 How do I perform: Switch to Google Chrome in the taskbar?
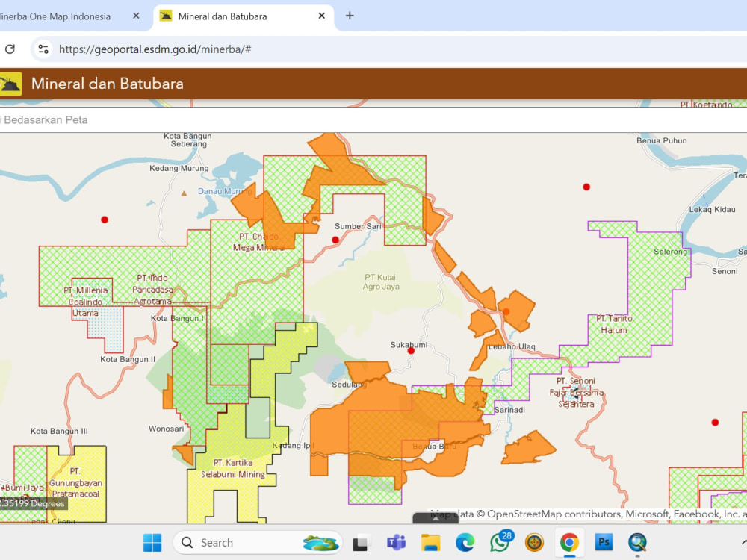coord(569,542)
